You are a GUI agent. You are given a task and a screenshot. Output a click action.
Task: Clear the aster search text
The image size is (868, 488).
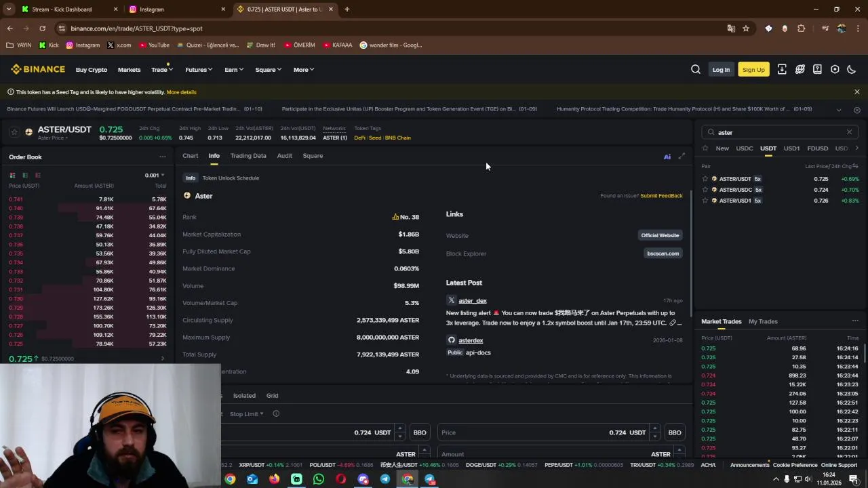849,132
